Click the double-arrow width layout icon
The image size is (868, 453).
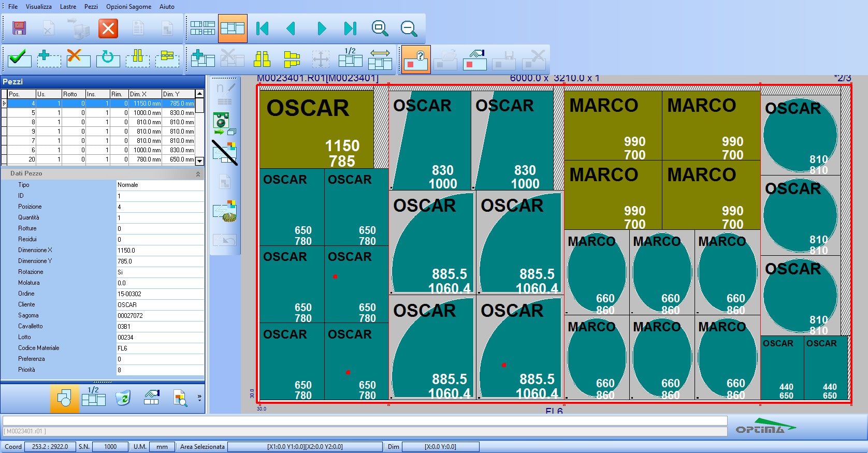[x=380, y=59]
